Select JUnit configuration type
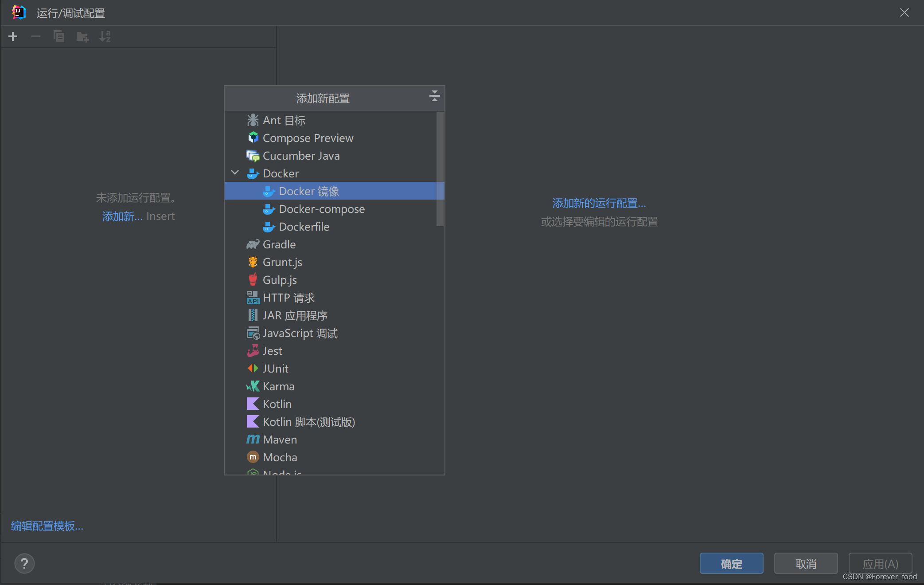 point(330,369)
